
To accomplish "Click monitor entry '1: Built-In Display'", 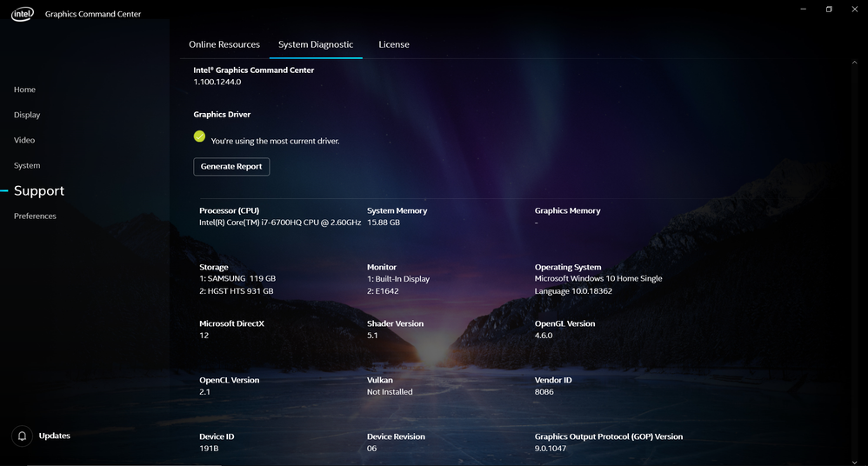I will coord(398,279).
